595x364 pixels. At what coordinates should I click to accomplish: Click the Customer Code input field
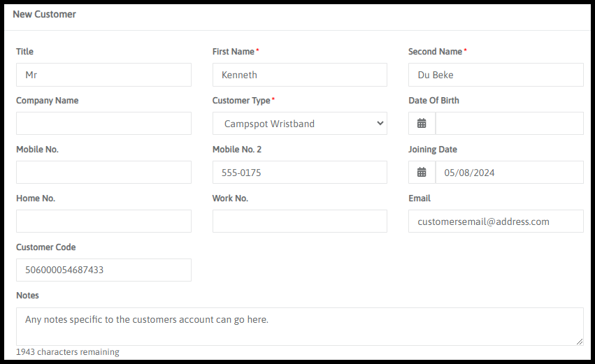point(103,270)
